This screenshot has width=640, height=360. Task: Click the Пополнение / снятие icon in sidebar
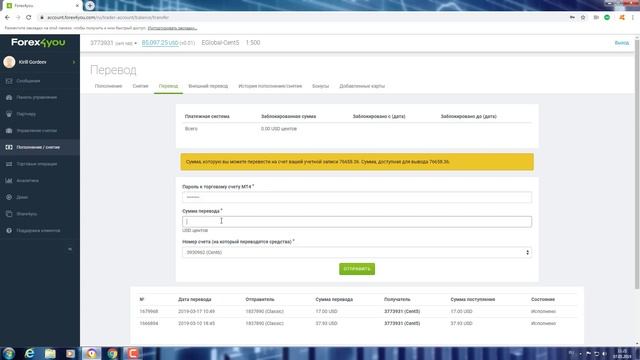(x=9, y=147)
